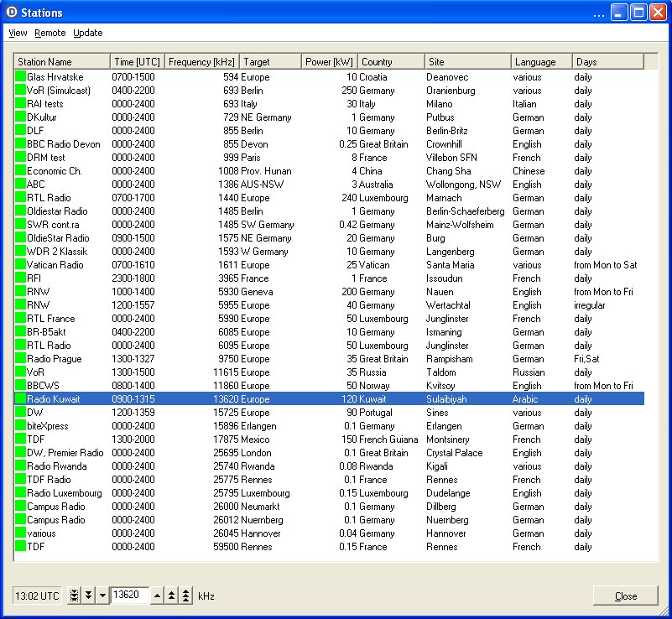
Task: Sort by Station Name column header
Action: 62,61
